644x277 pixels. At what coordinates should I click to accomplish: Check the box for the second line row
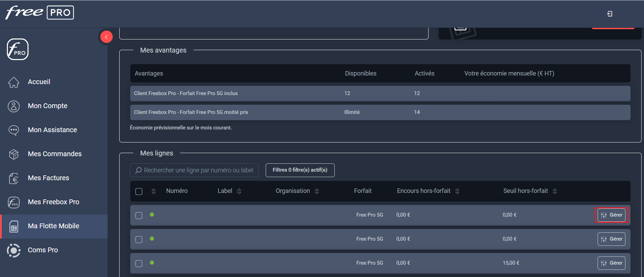[x=139, y=240]
